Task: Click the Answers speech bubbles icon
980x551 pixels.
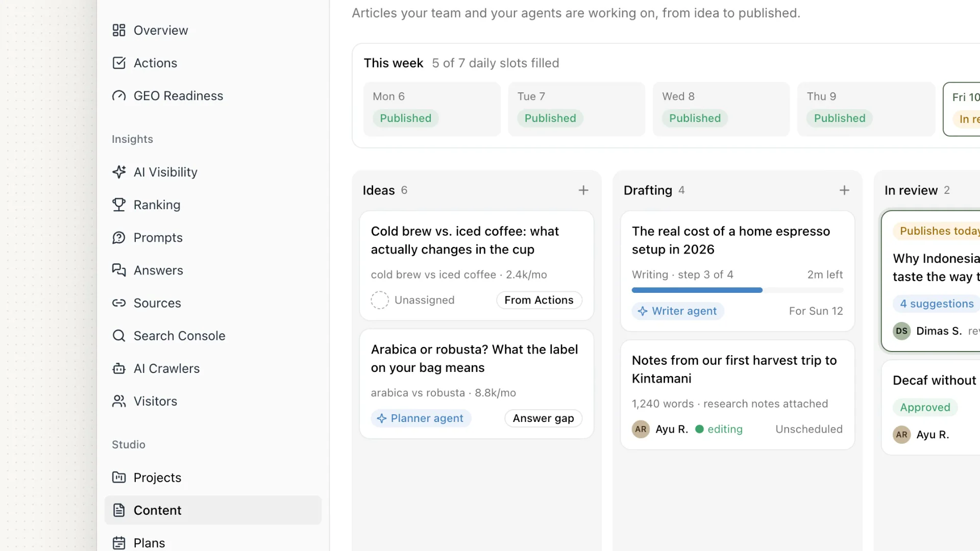Action: (119, 270)
